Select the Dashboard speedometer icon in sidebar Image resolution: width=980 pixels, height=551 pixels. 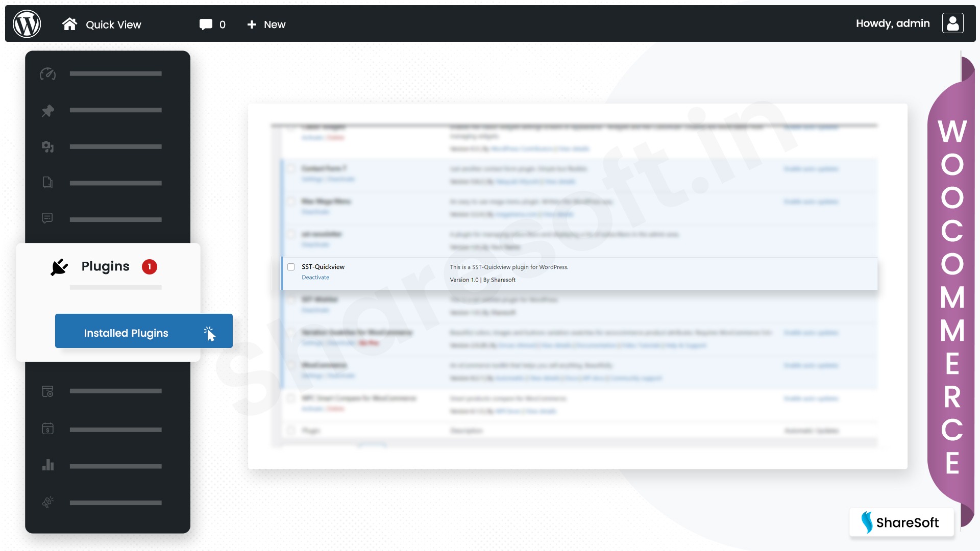click(x=48, y=74)
